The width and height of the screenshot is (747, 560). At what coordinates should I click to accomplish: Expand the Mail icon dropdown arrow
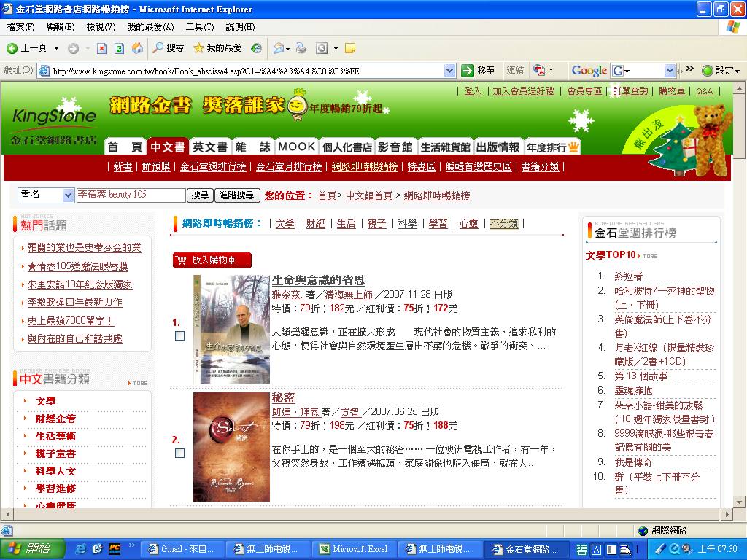(287, 48)
